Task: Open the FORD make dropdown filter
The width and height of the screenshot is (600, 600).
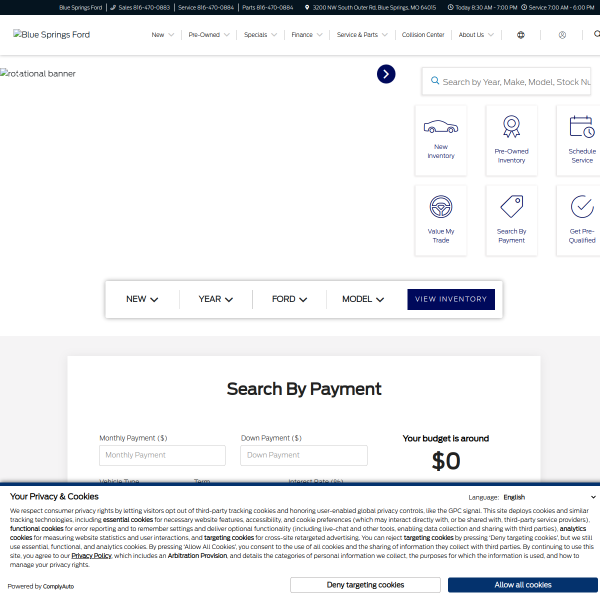Action: point(289,299)
